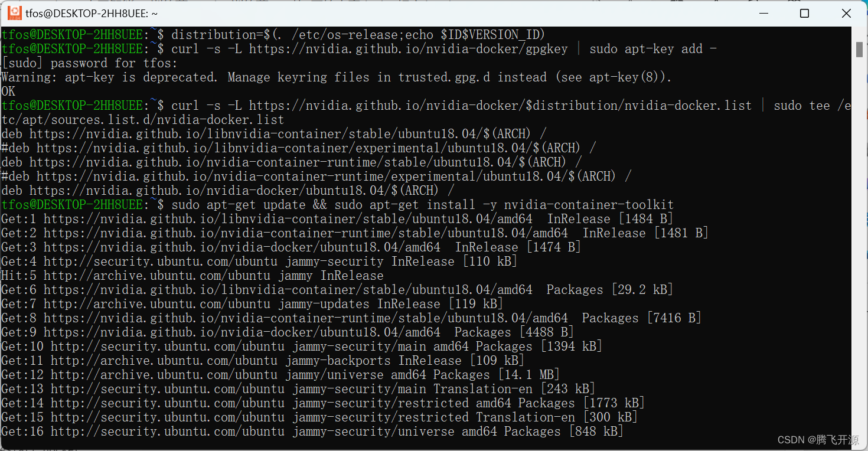Click the Get:14 jammy-security/restricted amd64 Packages line

pos(323,403)
